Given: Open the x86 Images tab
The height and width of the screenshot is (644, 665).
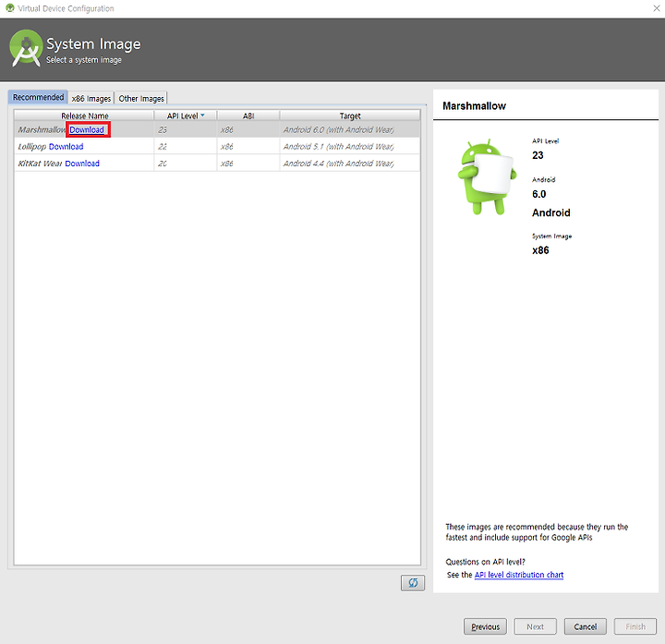Looking at the screenshot, I should pos(91,99).
